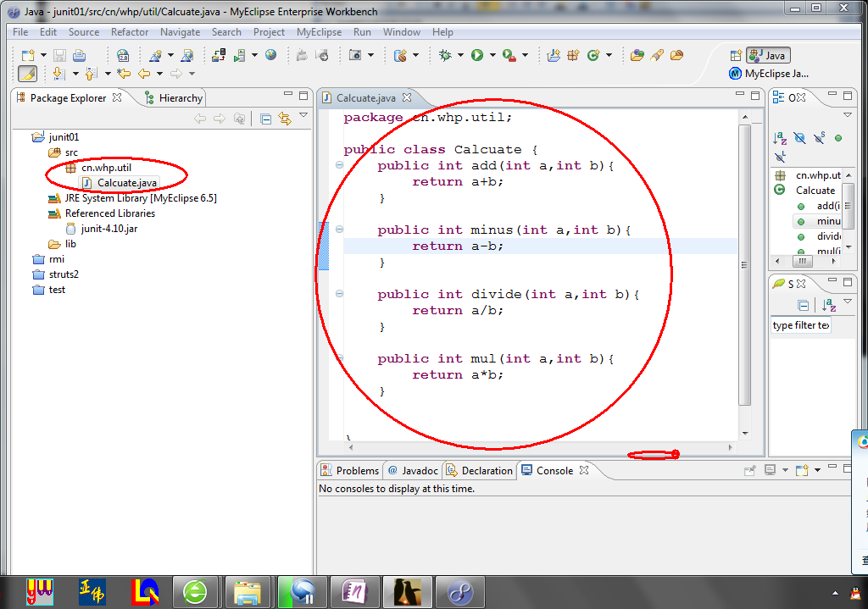The width and height of the screenshot is (868, 609).
Task: Open the New Class dropdown arrow
Action: point(609,55)
